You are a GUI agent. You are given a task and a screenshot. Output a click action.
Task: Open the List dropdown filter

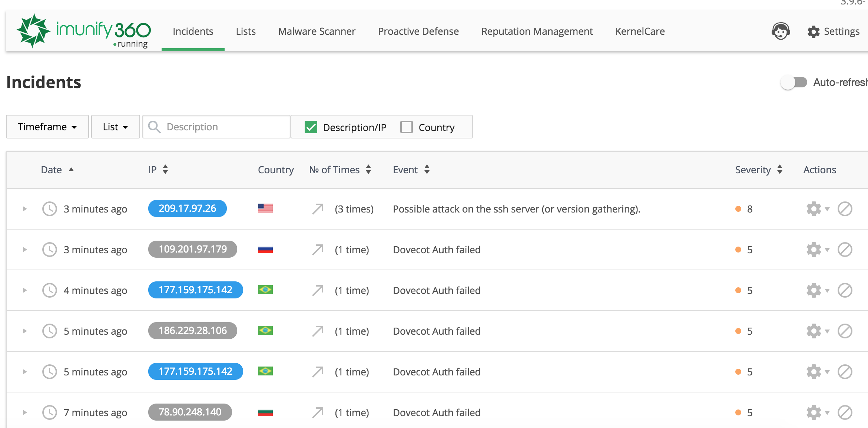click(x=115, y=127)
